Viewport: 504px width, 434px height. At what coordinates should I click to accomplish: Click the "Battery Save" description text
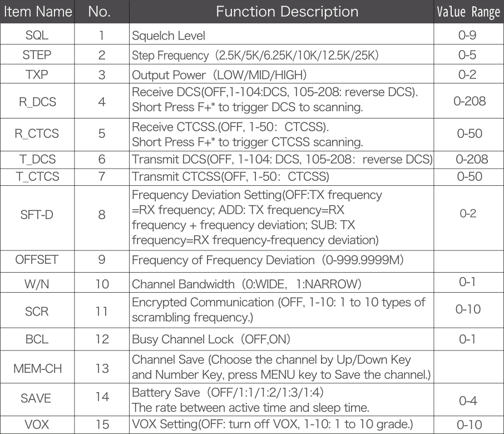(250, 400)
